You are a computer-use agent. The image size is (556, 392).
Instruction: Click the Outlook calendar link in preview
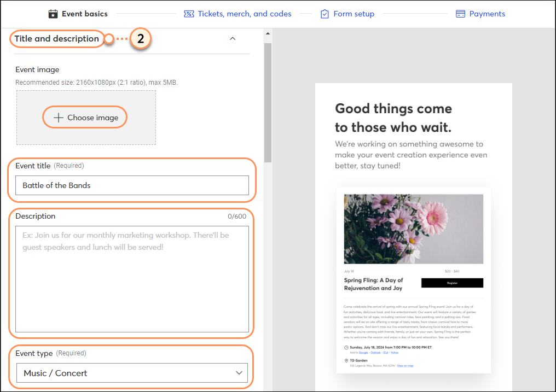pos(375,353)
